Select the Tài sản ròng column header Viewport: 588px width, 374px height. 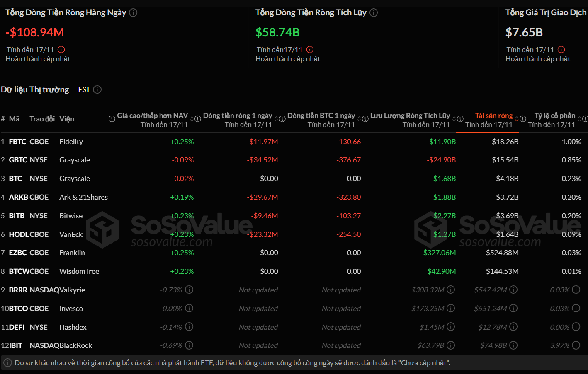pyautogui.click(x=493, y=116)
